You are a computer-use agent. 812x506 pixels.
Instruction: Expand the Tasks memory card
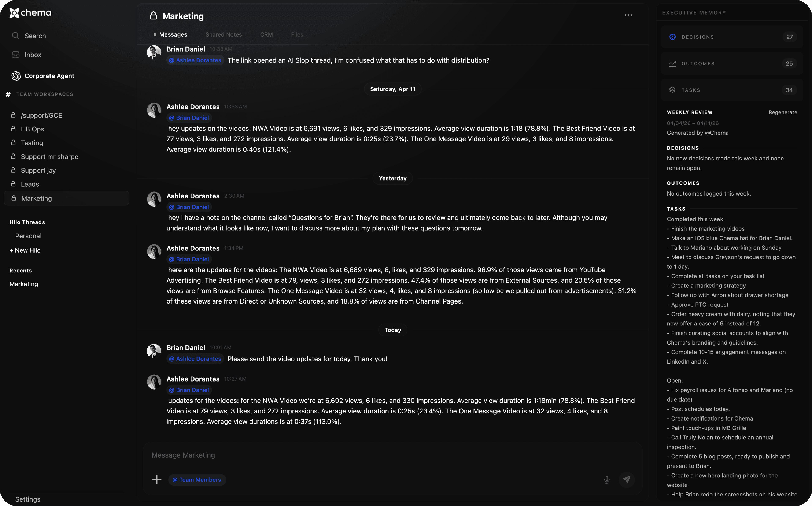[732, 90]
